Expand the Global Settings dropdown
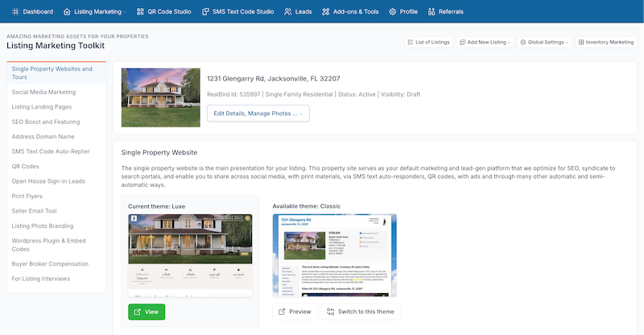The height and width of the screenshot is (335, 644). point(567,43)
